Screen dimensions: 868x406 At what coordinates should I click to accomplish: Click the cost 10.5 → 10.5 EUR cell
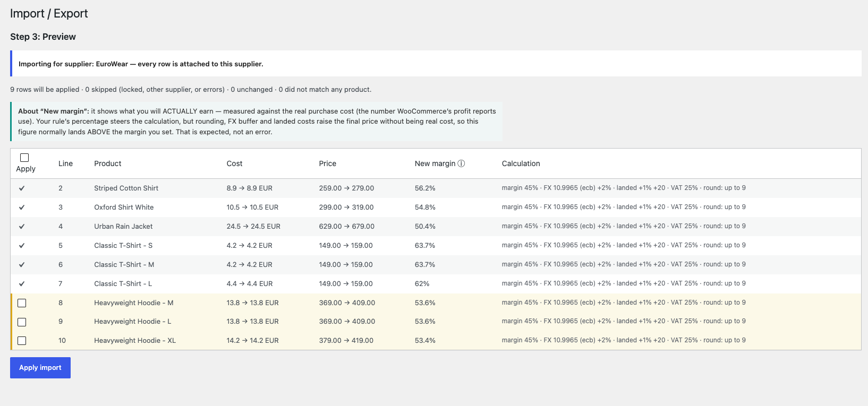pos(252,207)
